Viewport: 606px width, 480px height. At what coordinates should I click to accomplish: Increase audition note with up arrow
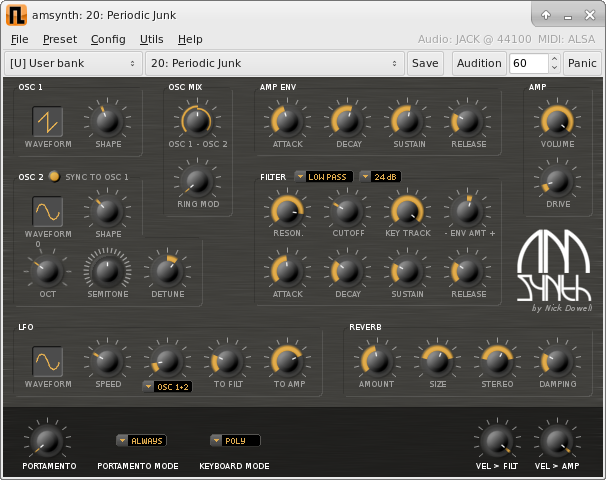[554, 59]
